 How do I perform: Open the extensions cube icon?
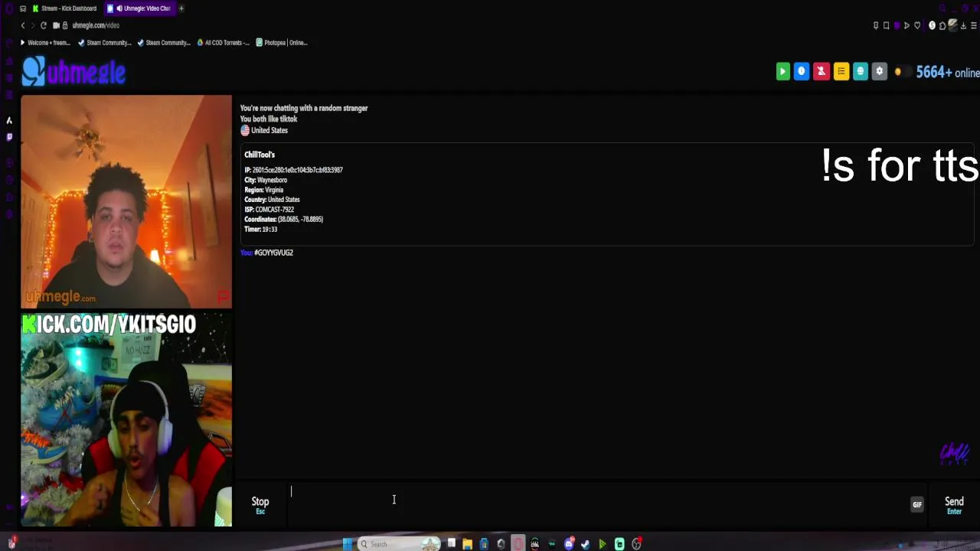942,25
